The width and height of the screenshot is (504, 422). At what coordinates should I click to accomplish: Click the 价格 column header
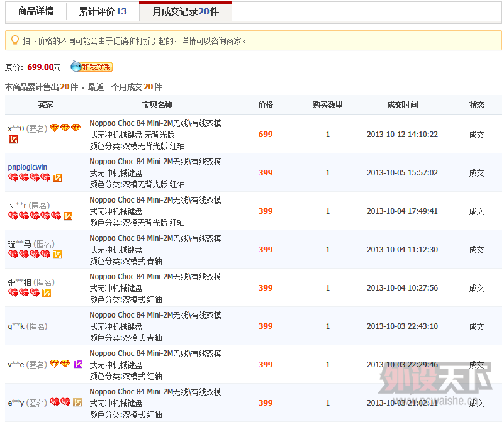266,104
